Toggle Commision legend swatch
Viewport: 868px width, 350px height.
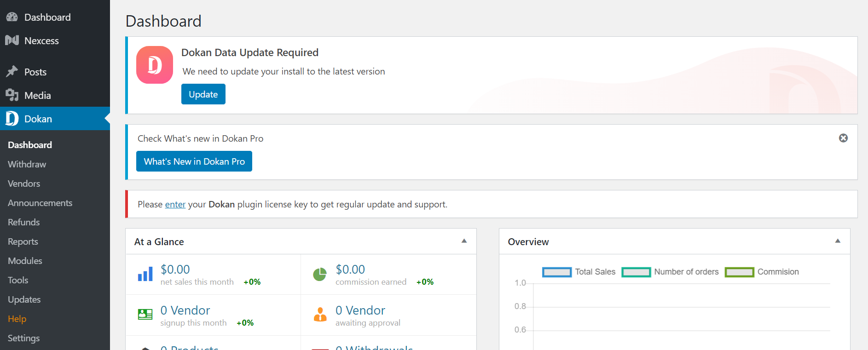click(x=740, y=272)
